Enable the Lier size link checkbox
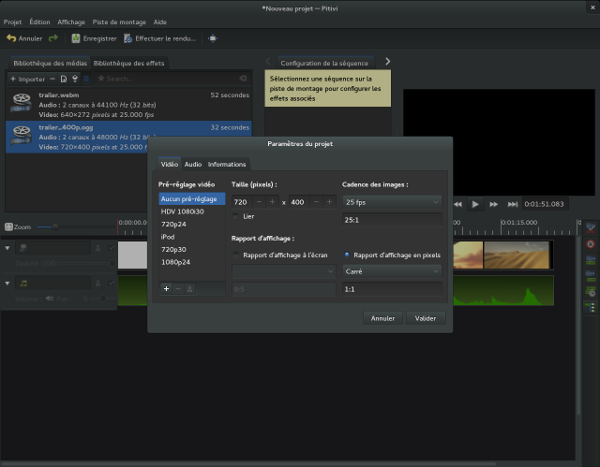 point(236,216)
